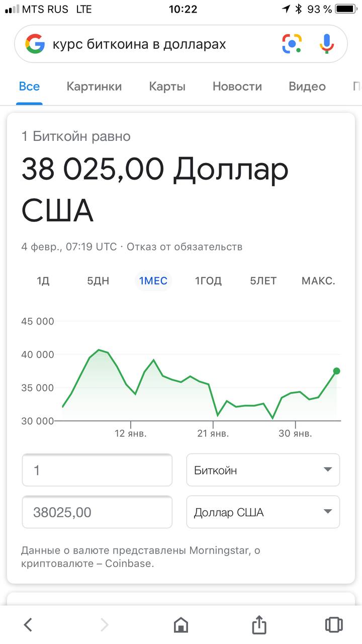
Task: Open the browser tabs switcher
Action: [333, 625]
